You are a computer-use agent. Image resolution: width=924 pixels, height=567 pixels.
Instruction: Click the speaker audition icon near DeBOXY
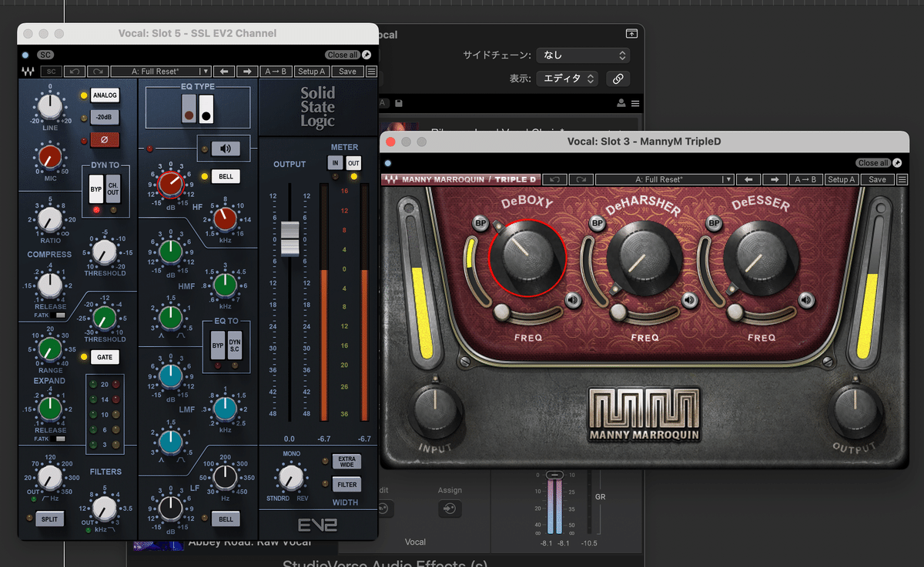click(x=573, y=301)
